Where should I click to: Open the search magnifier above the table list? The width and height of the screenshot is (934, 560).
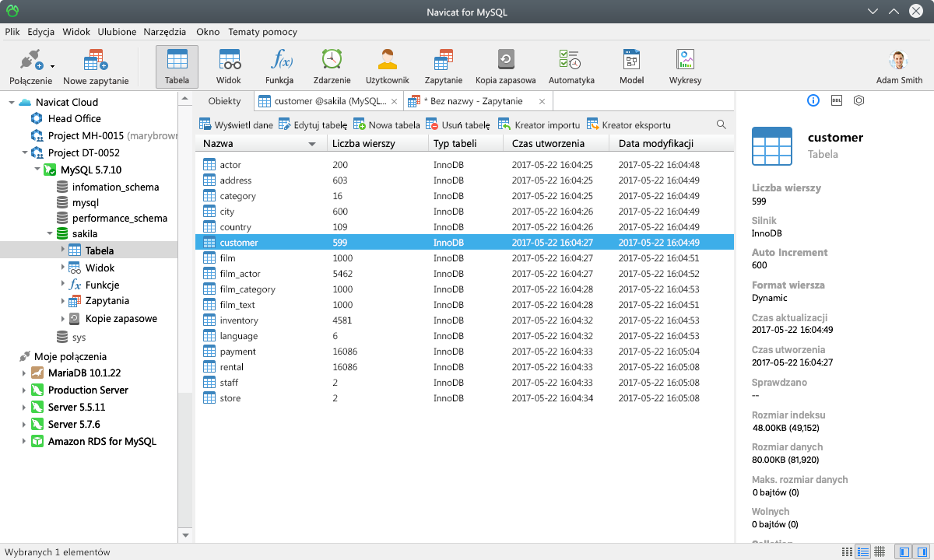[721, 123]
